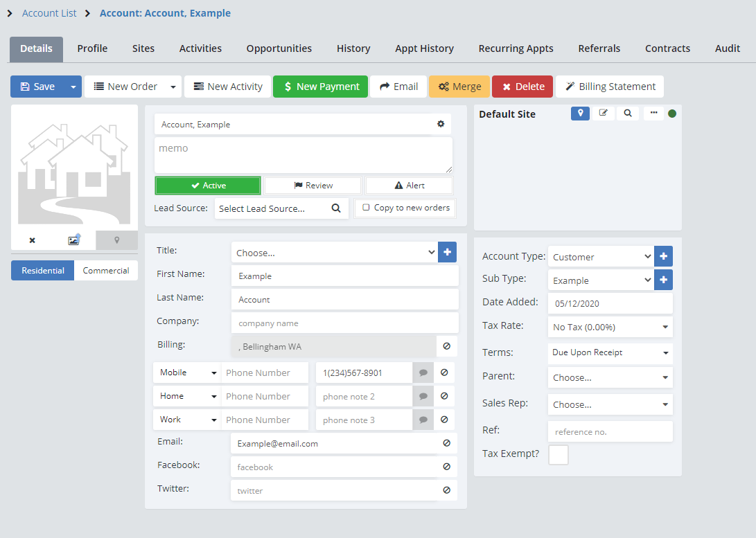
Task: Switch account to Commercial
Action: click(106, 271)
